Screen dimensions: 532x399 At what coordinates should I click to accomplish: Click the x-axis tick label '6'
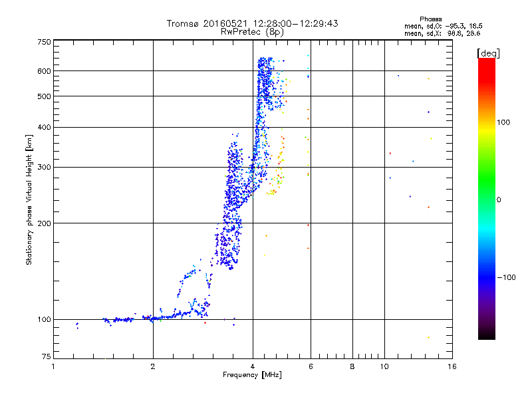pyautogui.click(x=311, y=366)
